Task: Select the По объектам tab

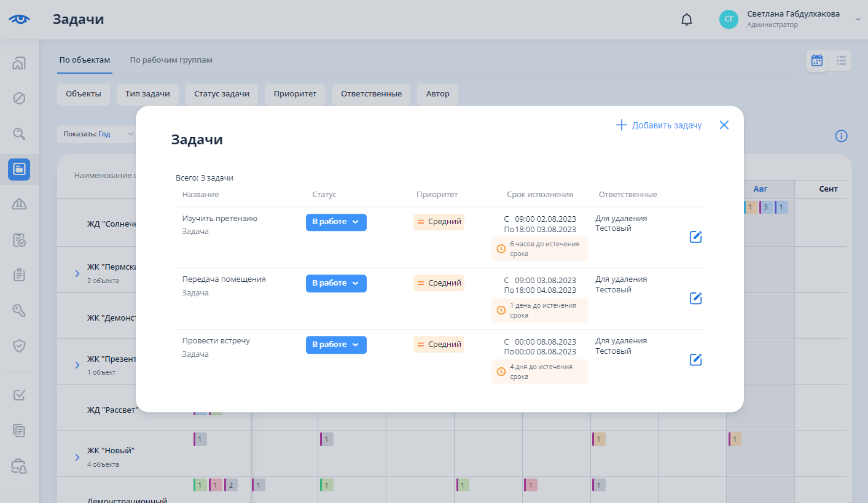Action: click(85, 60)
